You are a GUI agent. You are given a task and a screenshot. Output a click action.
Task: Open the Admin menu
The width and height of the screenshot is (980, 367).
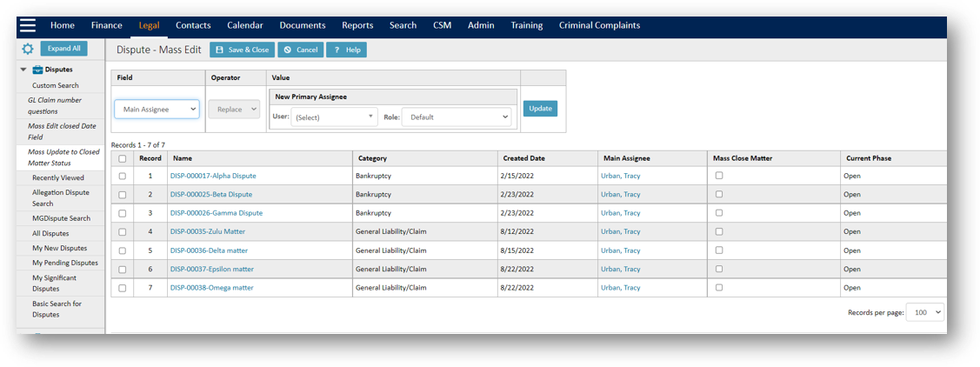click(x=481, y=25)
